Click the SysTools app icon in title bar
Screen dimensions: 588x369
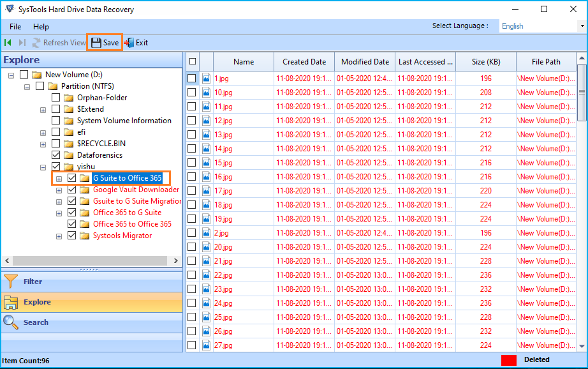pyautogui.click(x=10, y=9)
